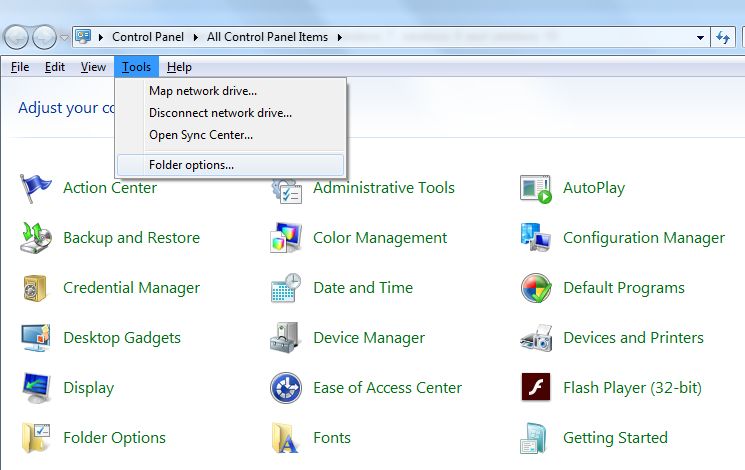Image resolution: width=745 pixels, height=470 pixels.
Task: Click the Ease of Access Center icon
Action: tap(286, 388)
